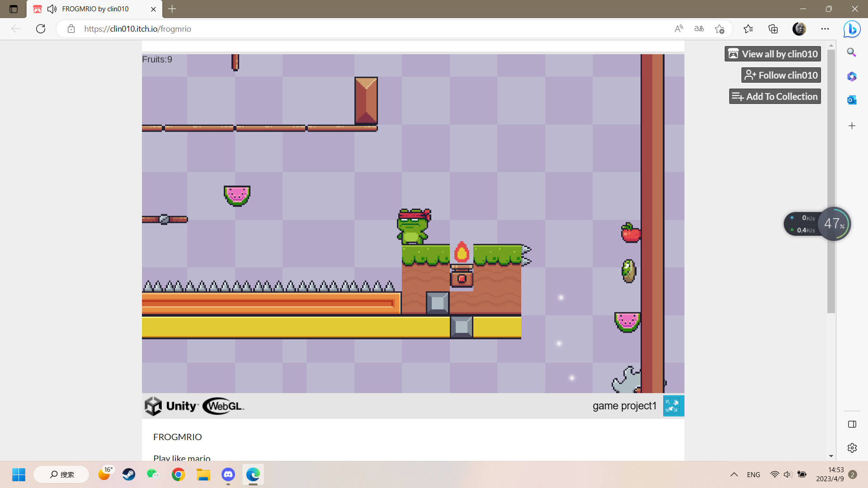Toggle the sidebar layout button
The height and width of the screenshot is (488, 868).
pyautogui.click(x=852, y=424)
